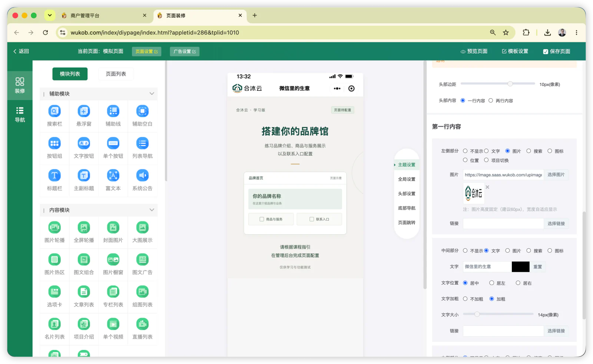Add the 全屏轮播 fullscreen carousel module
The width and height of the screenshot is (593, 364).
84,232
